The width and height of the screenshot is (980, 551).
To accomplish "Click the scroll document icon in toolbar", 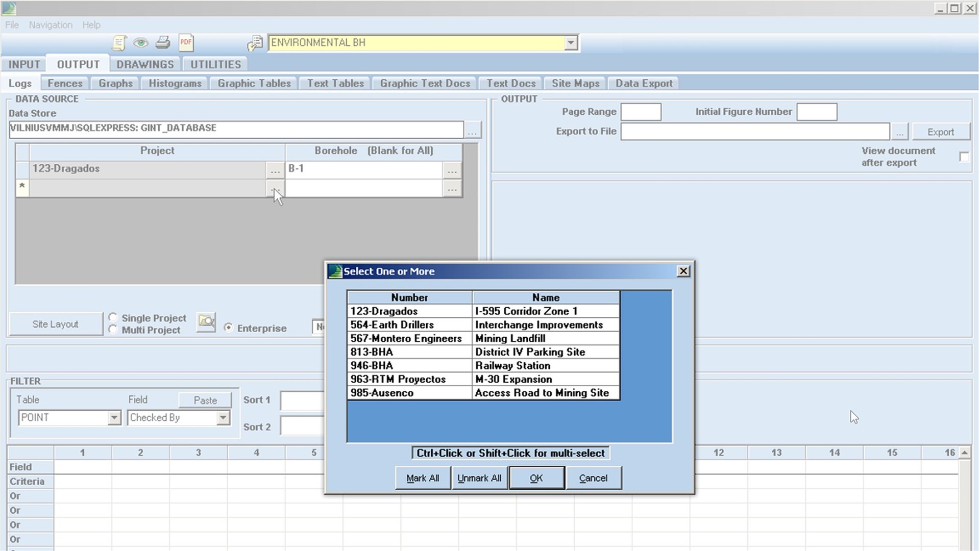I will [x=119, y=43].
